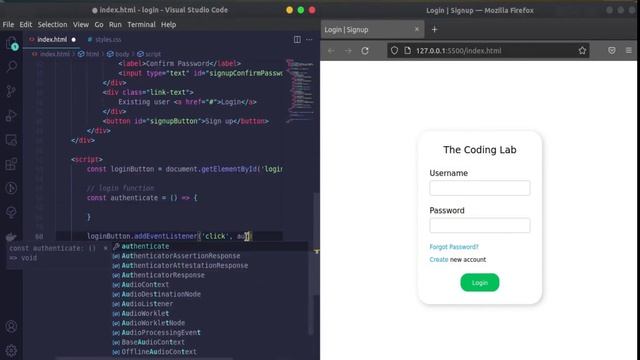Open the Explorer view in VS Code
The width and height of the screenshot is (640, 360).
click(11, 43)
